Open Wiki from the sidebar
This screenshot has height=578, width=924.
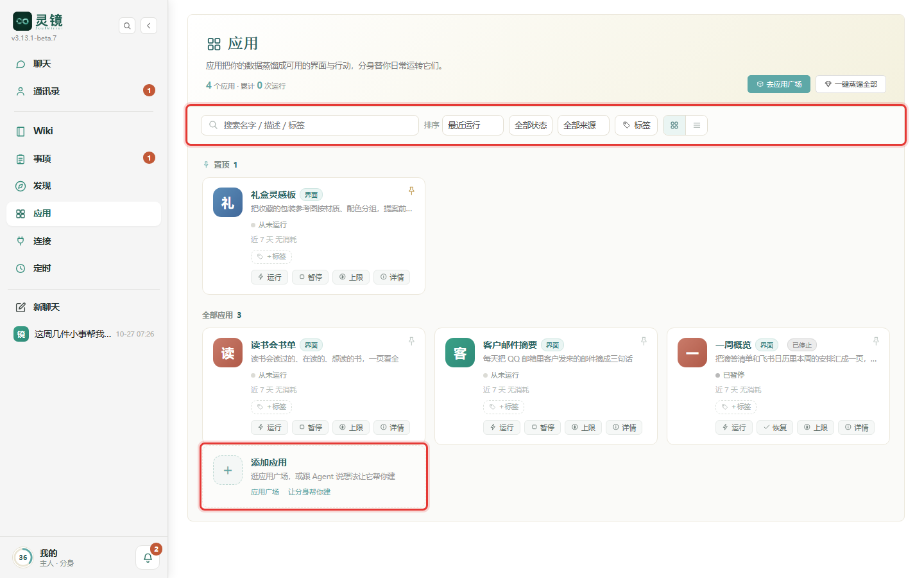point(83,131)
